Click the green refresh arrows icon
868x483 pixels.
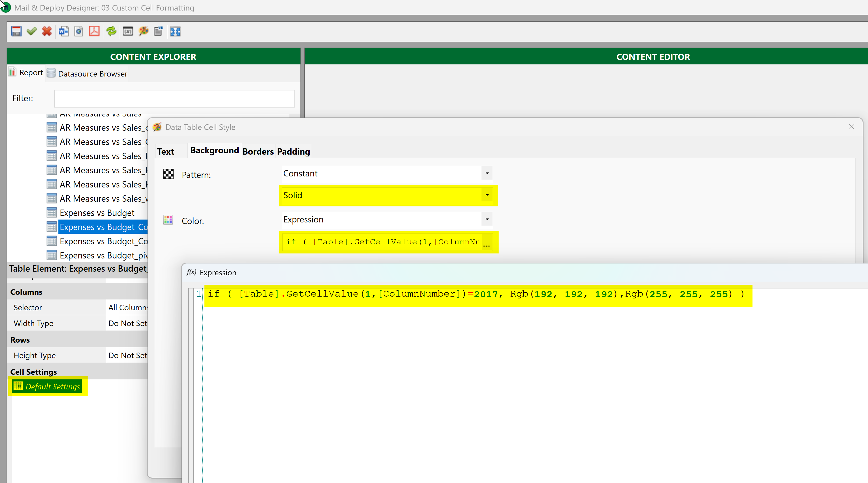click(111, 31)
